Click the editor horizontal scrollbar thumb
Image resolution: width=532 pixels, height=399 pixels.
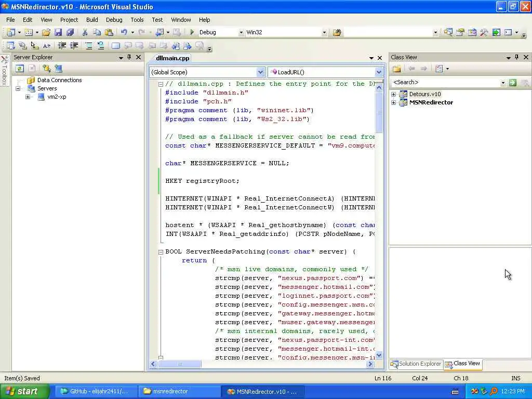coord(180,364)
